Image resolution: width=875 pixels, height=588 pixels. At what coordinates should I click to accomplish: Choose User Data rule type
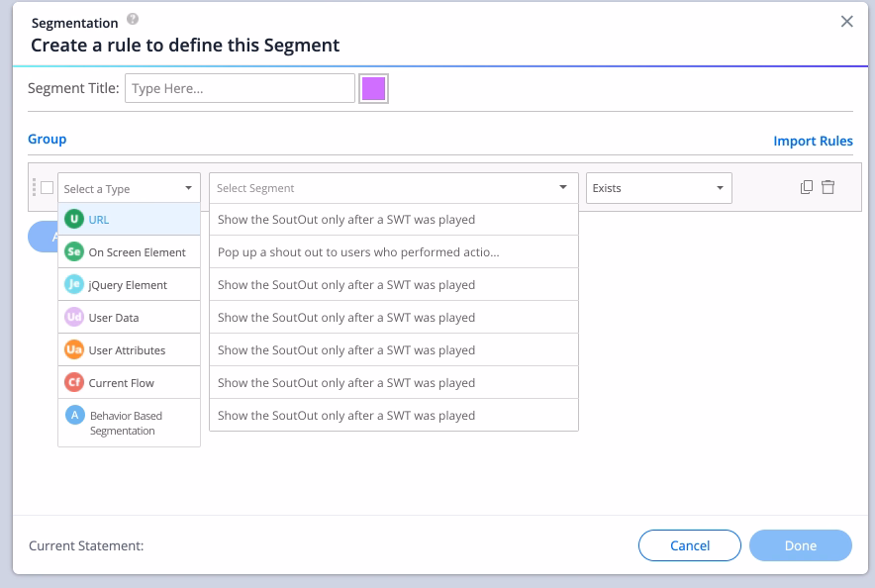pyautogui.click(x=129, y=318)
